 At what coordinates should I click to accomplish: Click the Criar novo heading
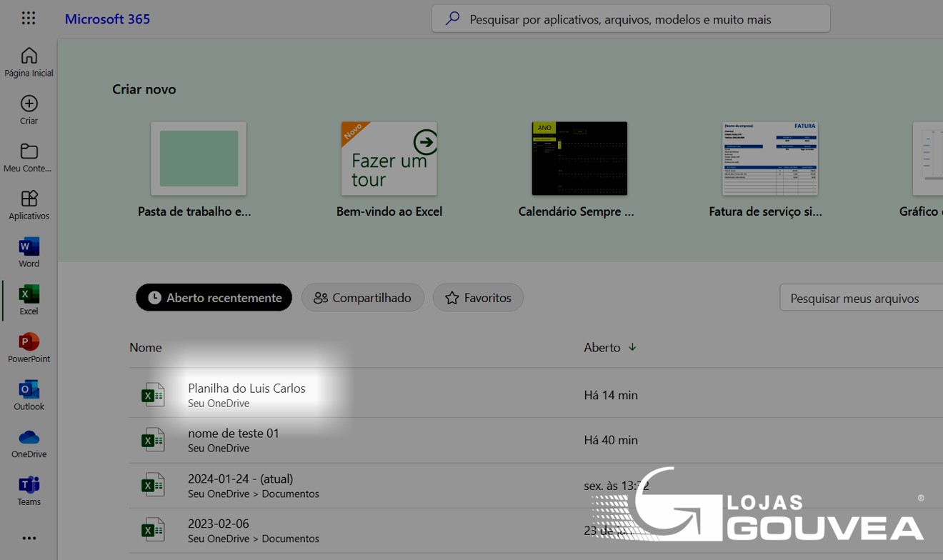tap(144, 89)
